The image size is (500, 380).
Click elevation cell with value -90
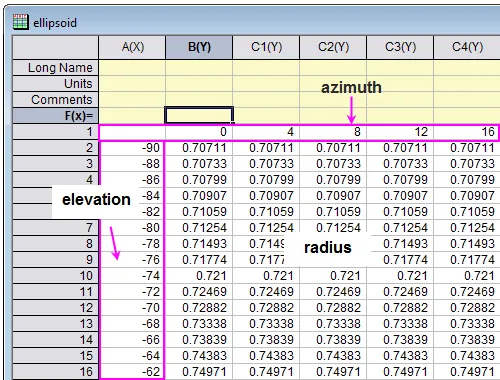(x=132, y=148)
